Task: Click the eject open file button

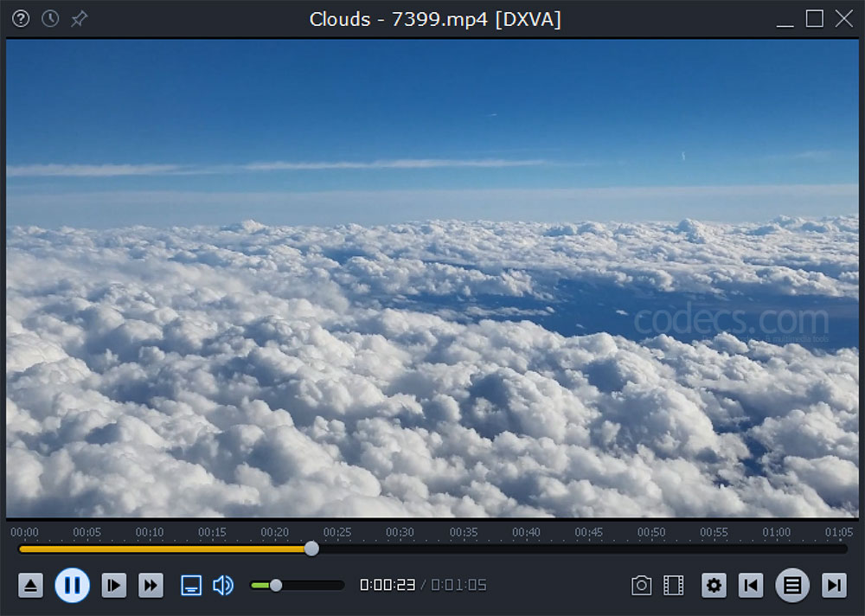Action: pyautogui.click(x=30, y=585)
